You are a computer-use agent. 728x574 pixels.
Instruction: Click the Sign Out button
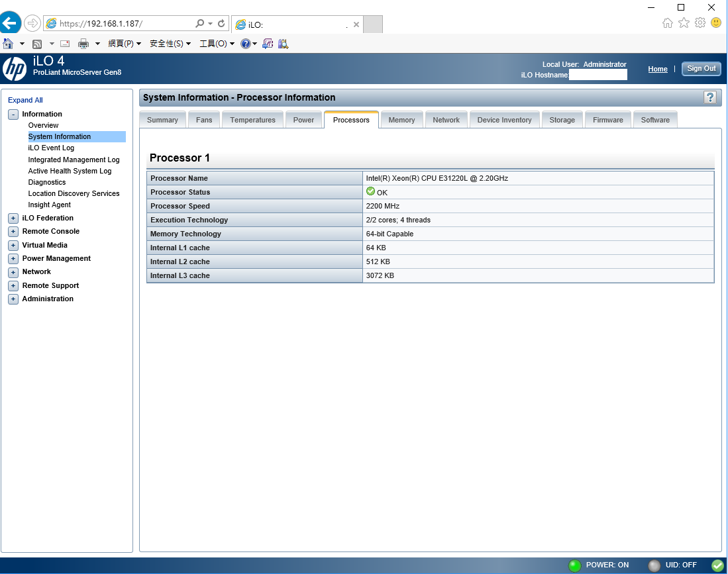tap(701, 69)
